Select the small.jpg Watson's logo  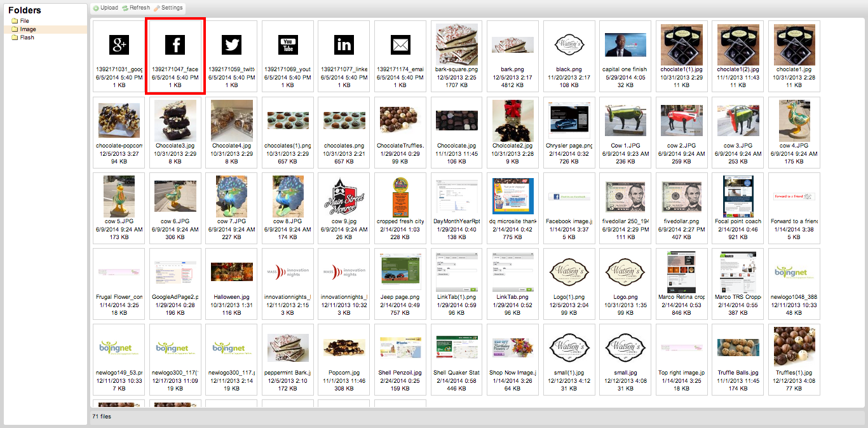coord(625,360)
